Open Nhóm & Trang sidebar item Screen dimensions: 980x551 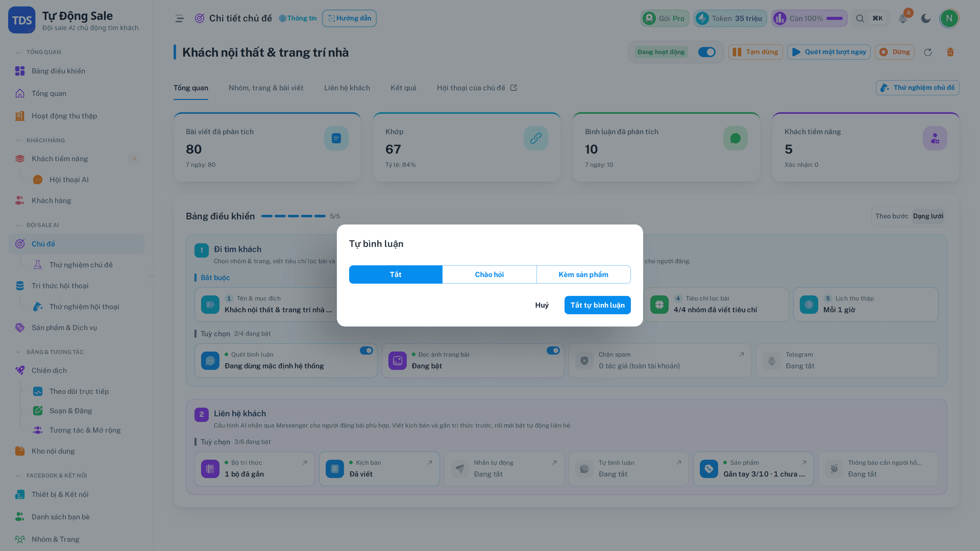pyautogui.click(x=77, y=539)
